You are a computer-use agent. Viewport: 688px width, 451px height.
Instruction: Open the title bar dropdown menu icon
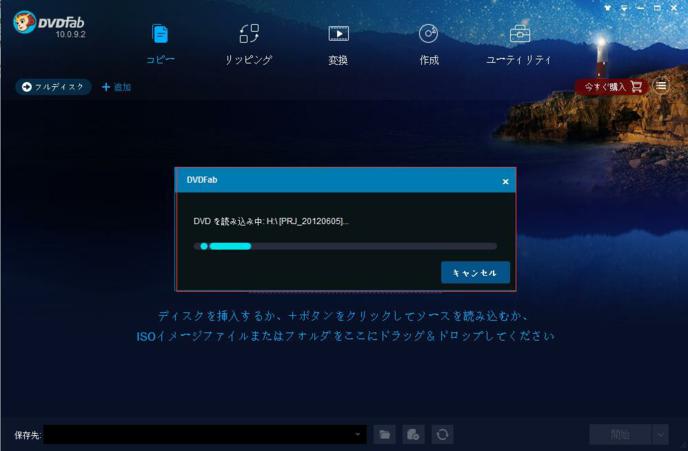[x=624, y=8]
